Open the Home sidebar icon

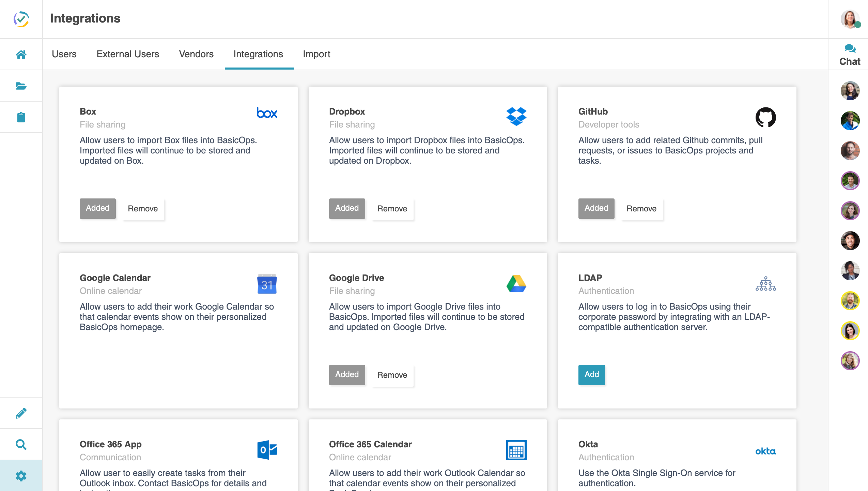tap(21, 54)
